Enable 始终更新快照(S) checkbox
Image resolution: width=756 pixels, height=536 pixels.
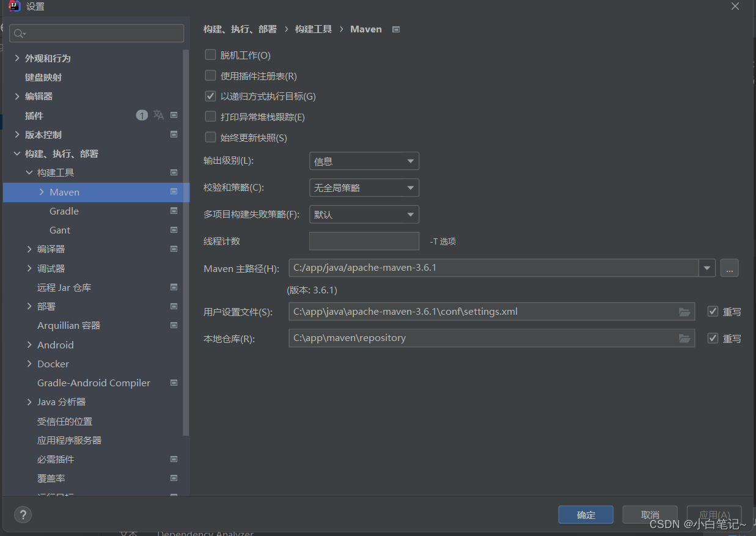pos(210,138)
